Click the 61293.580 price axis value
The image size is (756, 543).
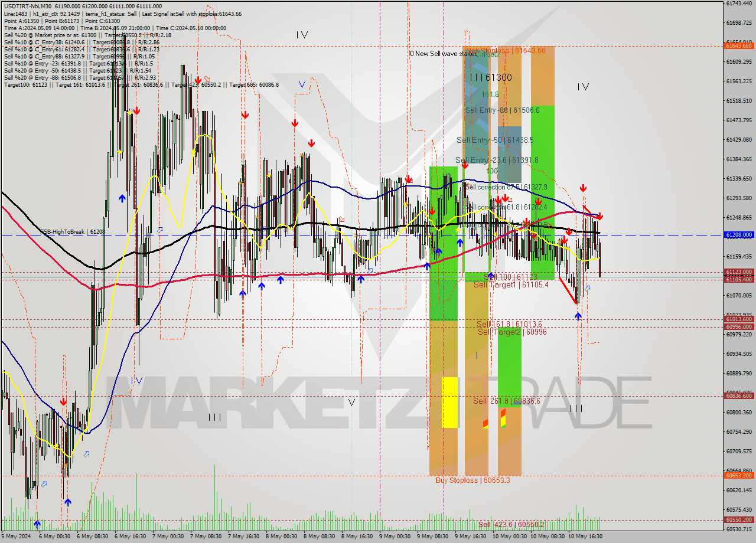point(739,198)
